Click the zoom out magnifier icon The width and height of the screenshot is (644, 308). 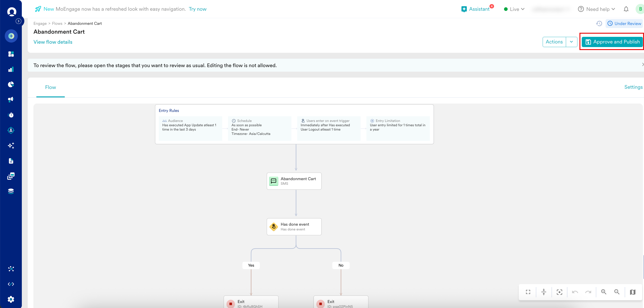tap(617, 292)
